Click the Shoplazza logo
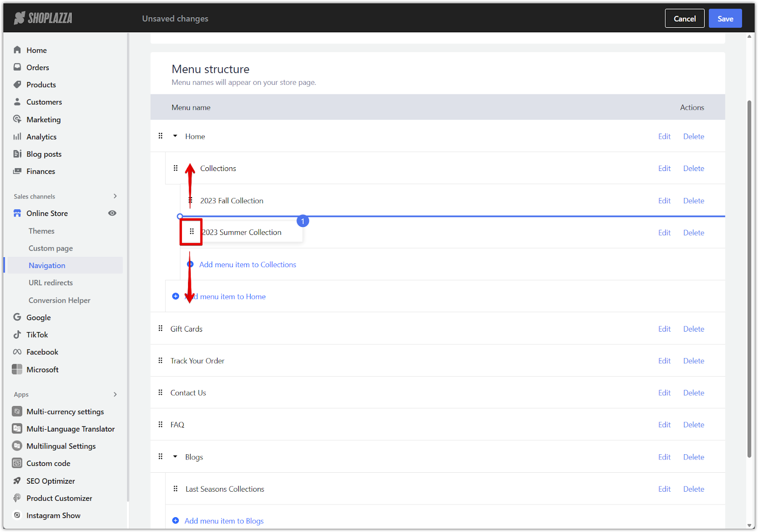 tap(43, 18)
